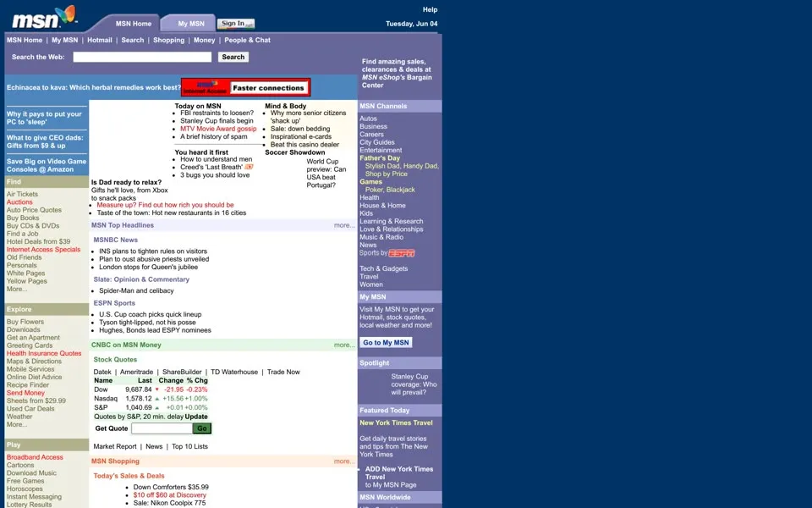
Task: Open the MSN Home tab
Action: pyautogui.click(x=133, y=24)
